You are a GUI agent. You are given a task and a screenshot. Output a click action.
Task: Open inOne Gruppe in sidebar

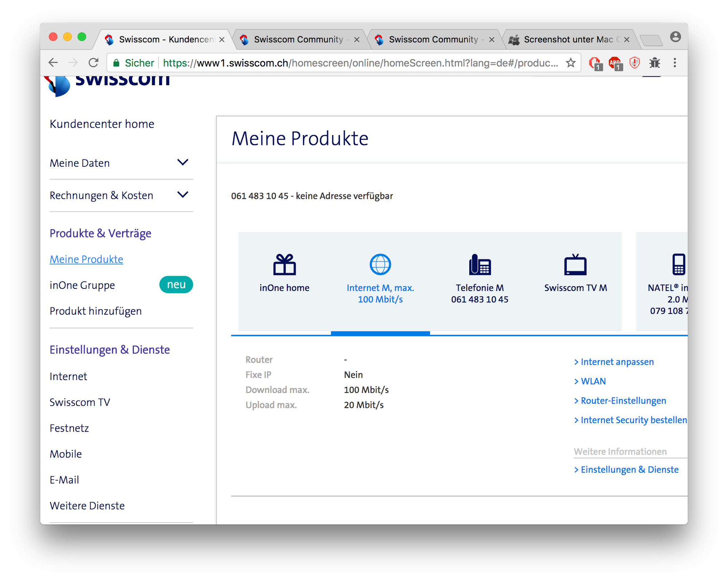tap(82, 285)
